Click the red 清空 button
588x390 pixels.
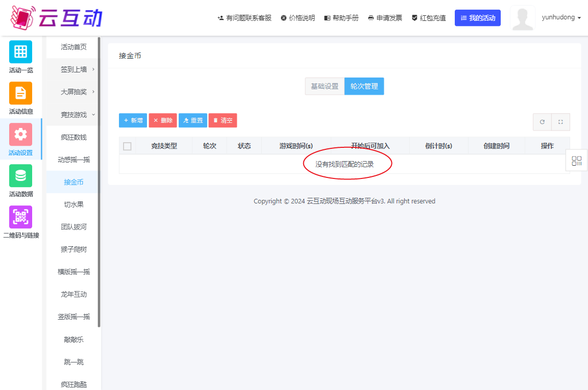(223, 120)
